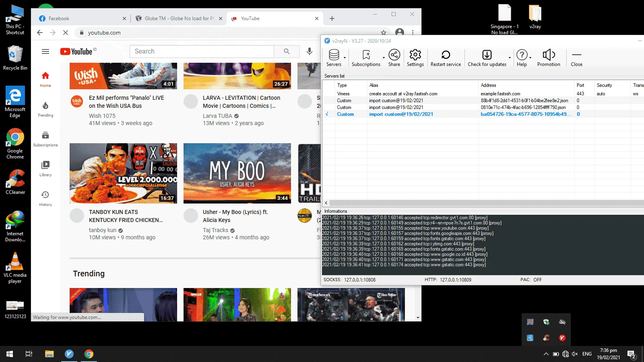Screen dimensions: 644x362
Task: Visit the Larva TUBA channel link
Action: (x=217, y=116)
